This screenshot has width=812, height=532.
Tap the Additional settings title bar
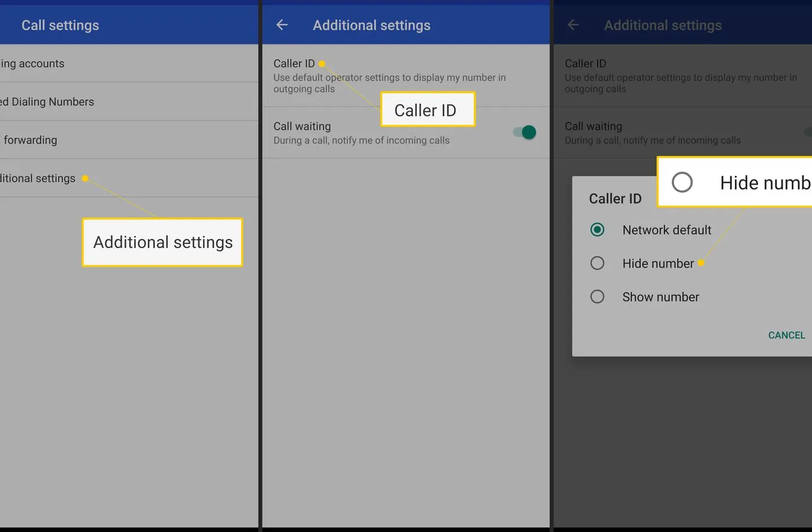371,25
